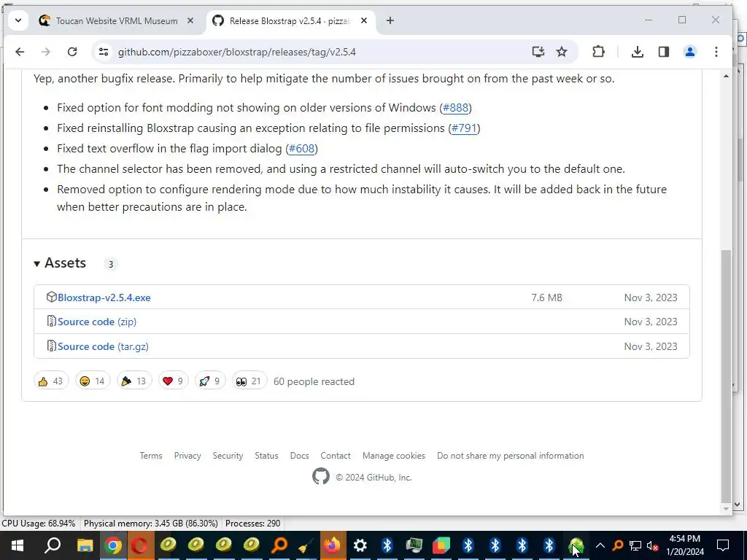Close the Toucan Website VRML Museum tab

click(x=190, y=20)
